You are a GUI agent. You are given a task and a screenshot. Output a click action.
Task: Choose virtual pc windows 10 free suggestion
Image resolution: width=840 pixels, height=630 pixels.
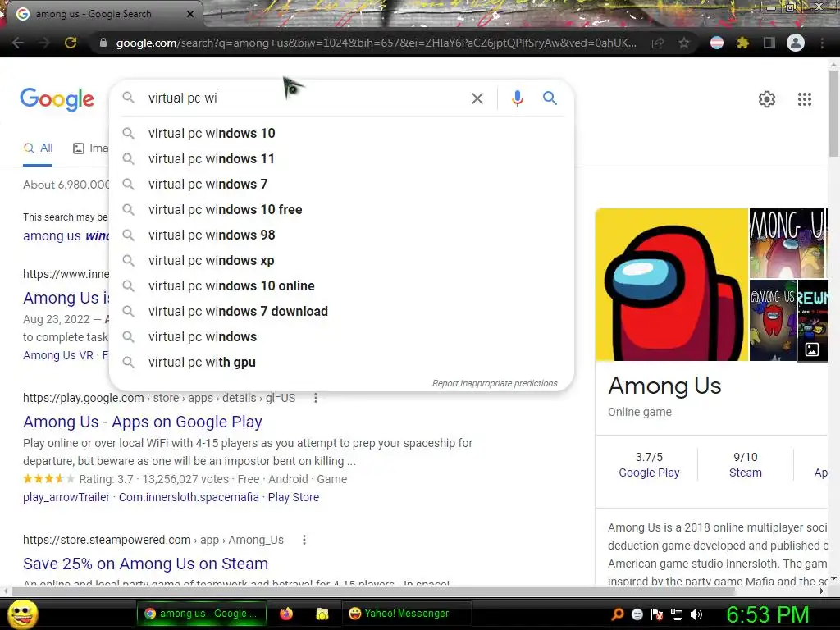341,210
